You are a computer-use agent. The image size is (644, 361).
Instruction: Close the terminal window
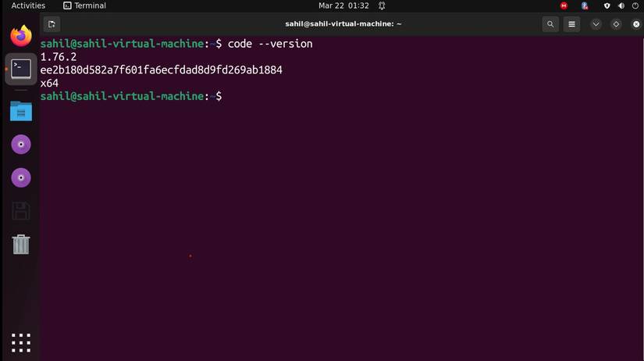coord(636,24)
